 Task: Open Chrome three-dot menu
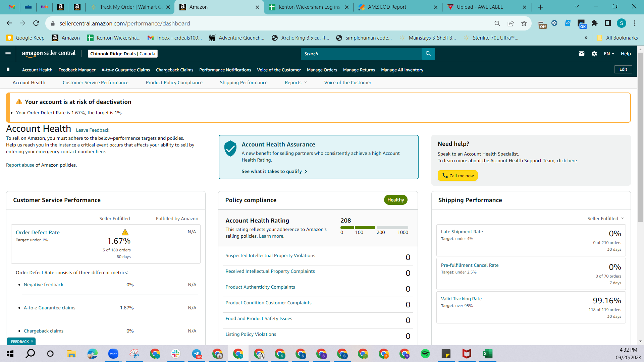(635, 23)
